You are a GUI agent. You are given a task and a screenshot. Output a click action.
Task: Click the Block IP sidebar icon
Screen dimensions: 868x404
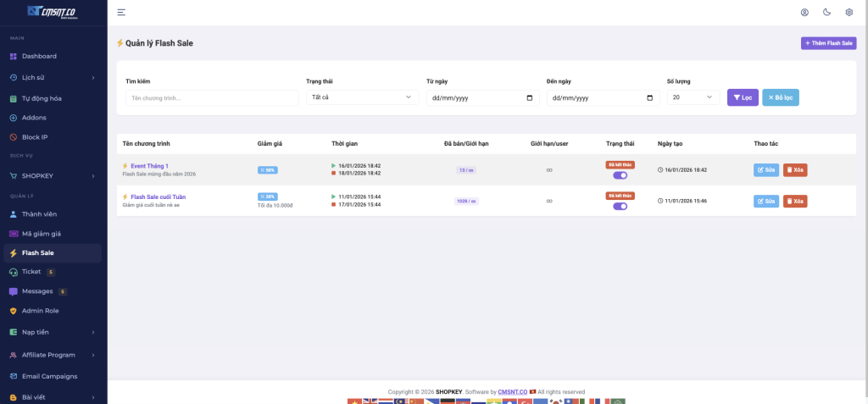click(14, 137)
